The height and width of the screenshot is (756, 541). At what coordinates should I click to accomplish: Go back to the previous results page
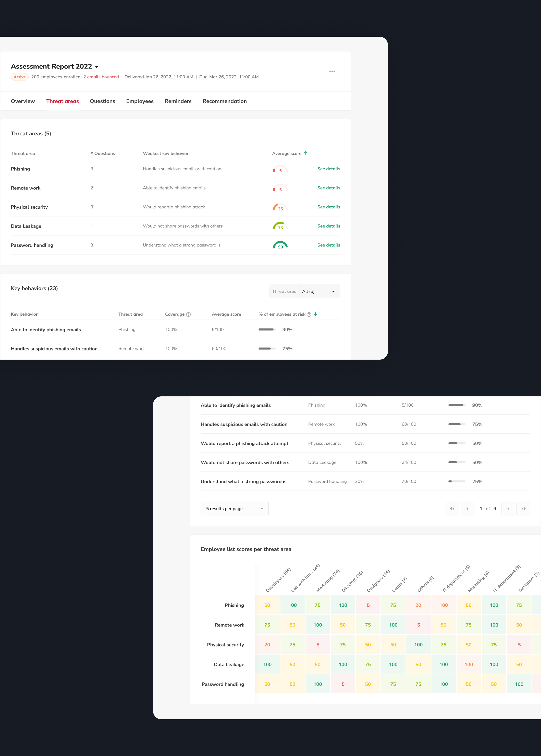click(468, 508)
